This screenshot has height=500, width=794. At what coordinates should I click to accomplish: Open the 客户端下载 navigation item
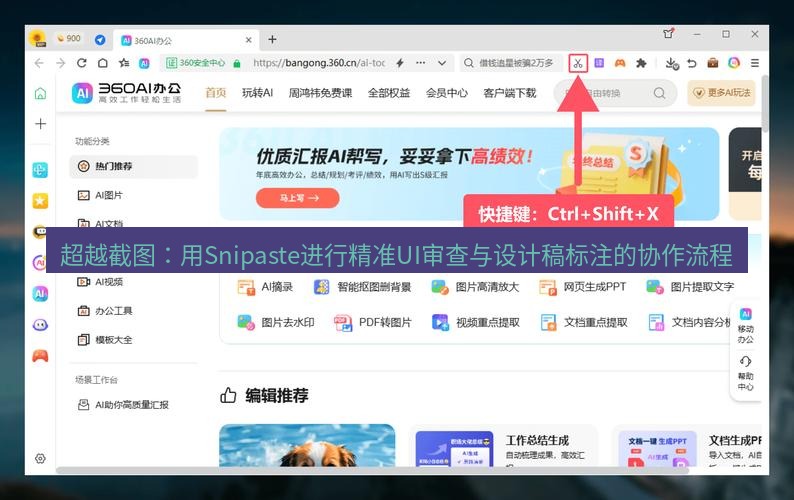click(509, 93)
